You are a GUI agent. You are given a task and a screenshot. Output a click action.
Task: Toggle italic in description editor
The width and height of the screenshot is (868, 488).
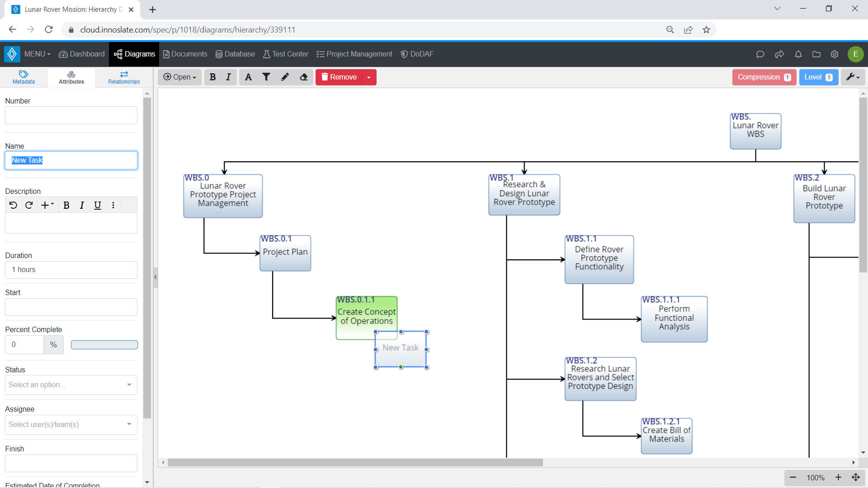(82, 205)
